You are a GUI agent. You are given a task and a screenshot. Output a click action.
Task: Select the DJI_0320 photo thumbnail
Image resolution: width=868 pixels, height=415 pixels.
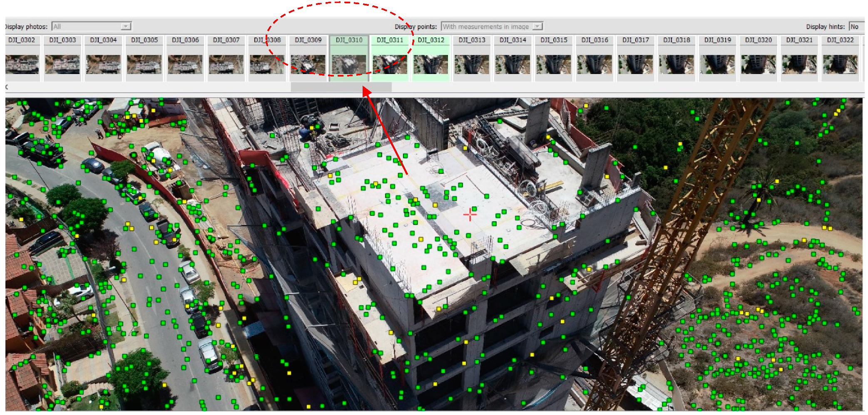(x=758, y=64)
